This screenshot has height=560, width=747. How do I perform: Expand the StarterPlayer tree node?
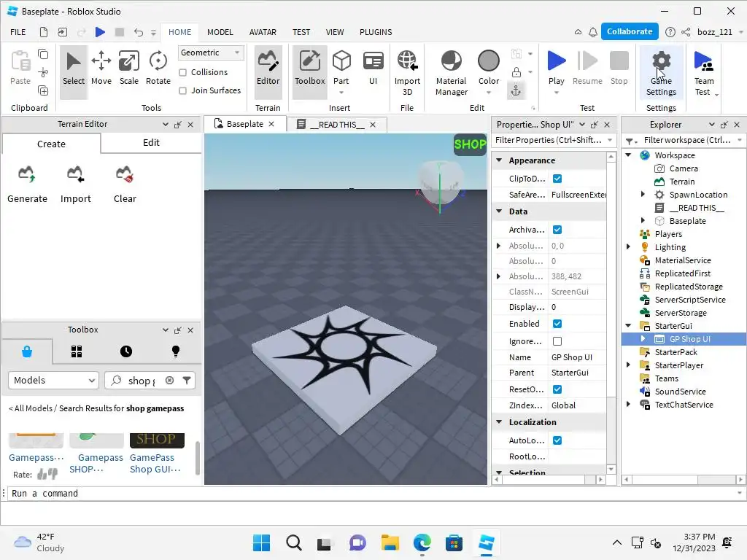click(628, 365)
